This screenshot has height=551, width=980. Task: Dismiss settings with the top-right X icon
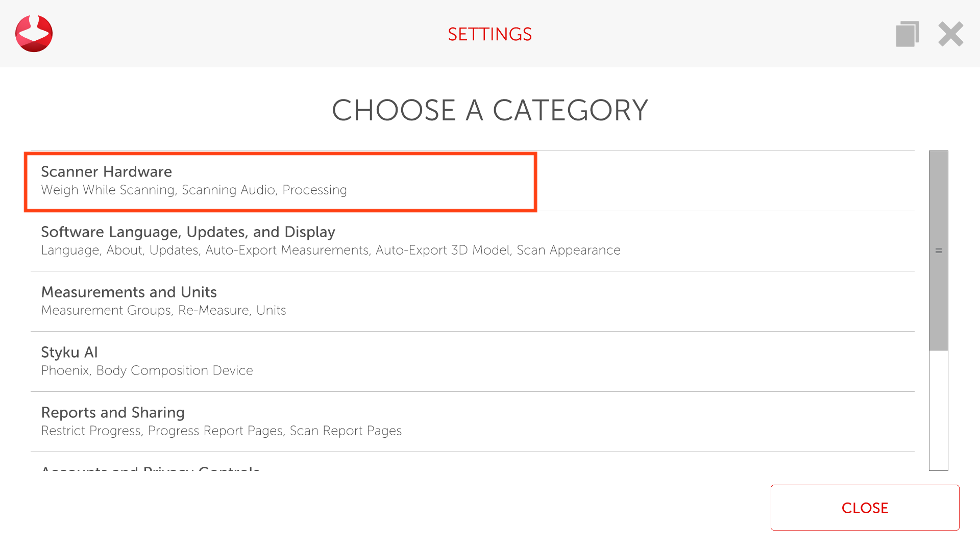tap(950, 34)
